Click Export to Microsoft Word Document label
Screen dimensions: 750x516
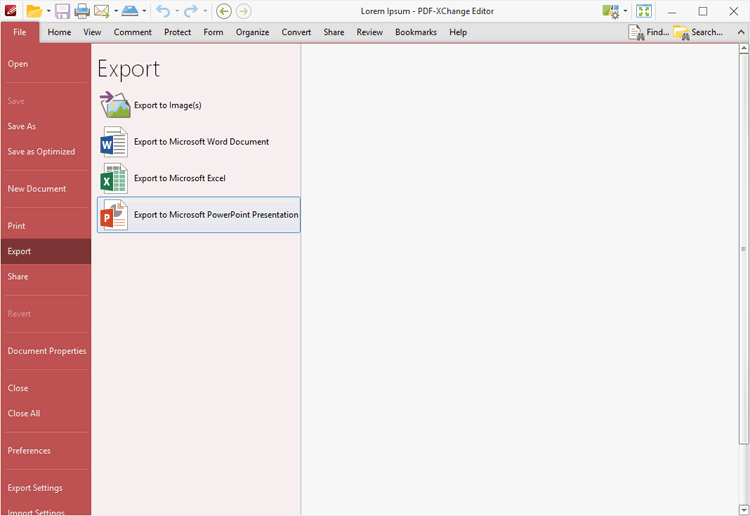[x=201, y=142]
